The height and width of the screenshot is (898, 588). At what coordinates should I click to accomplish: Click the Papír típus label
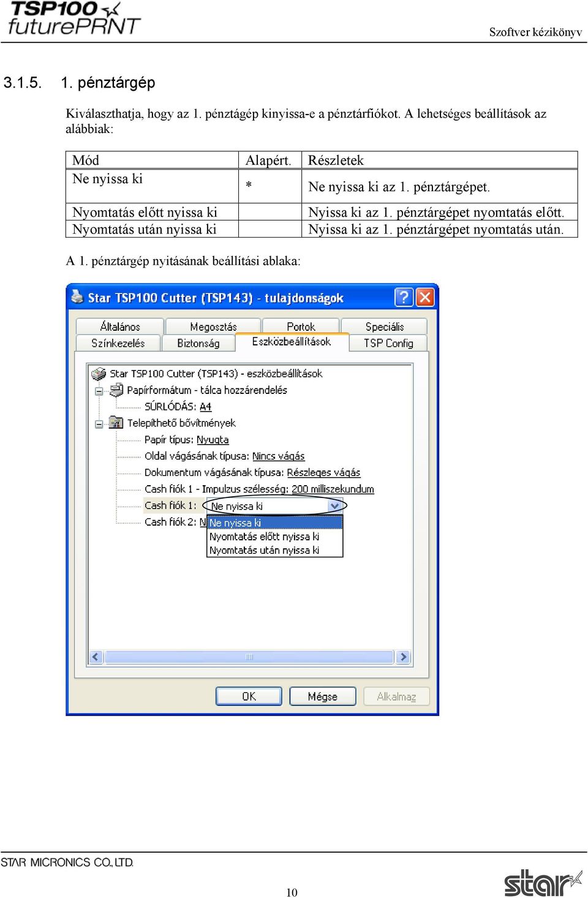169,440
